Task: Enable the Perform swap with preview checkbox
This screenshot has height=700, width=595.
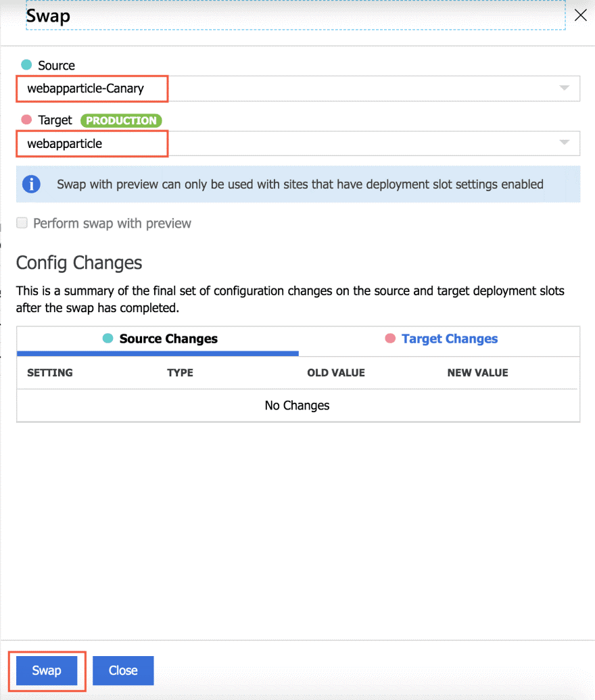Action: (22, 223)
